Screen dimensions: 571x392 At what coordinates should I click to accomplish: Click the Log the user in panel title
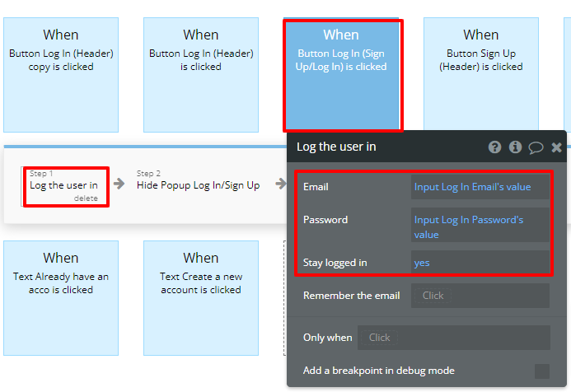click(x=336, y=147)
